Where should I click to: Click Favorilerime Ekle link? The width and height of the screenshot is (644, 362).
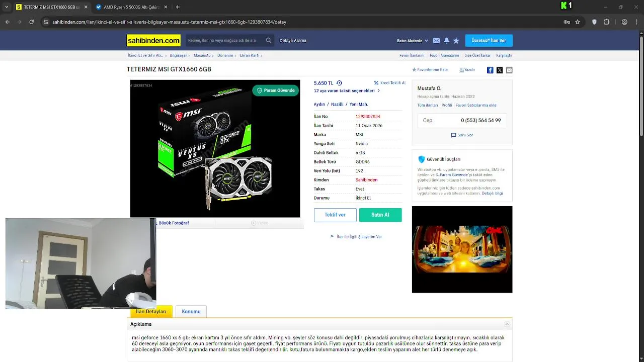pyautogui.click(x=430, y=70)
